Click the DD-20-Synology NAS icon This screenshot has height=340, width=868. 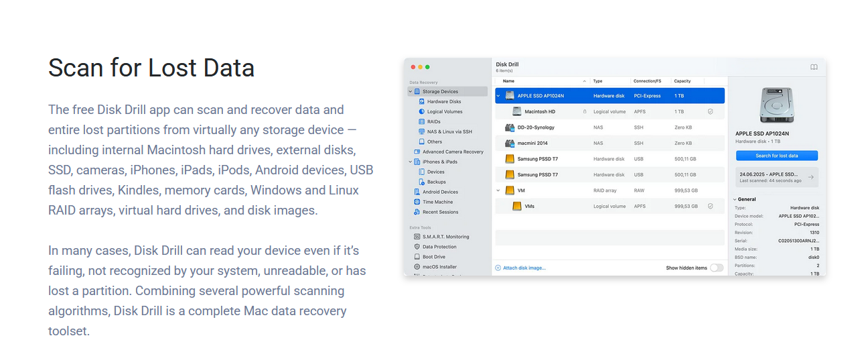510,127
